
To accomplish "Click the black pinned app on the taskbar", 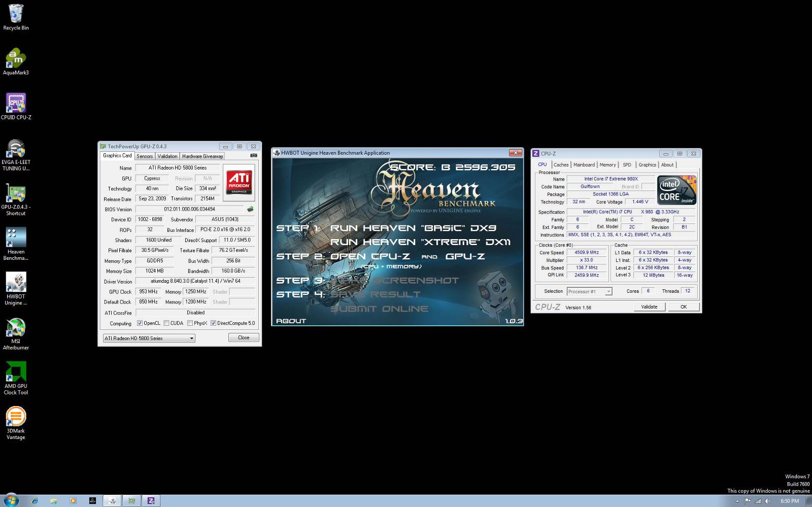I will coord(92,501).
